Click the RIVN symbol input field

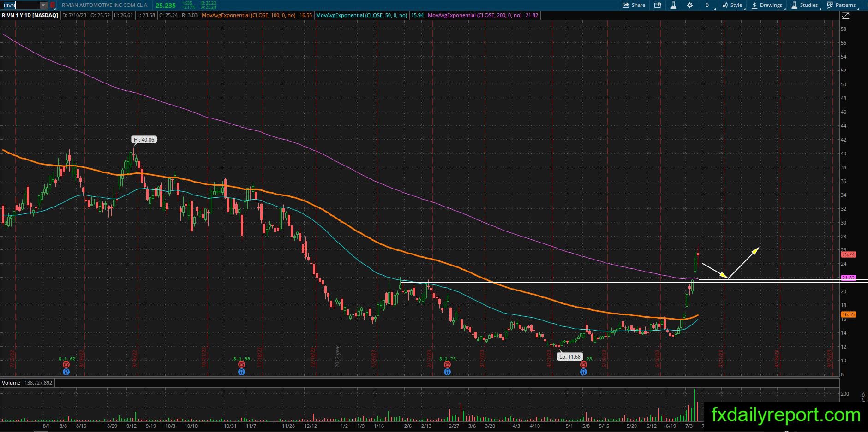(x=20, y=5)
